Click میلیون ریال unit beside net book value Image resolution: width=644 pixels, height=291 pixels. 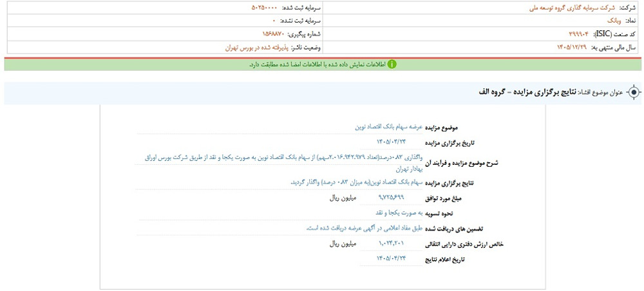click(343, 244)
